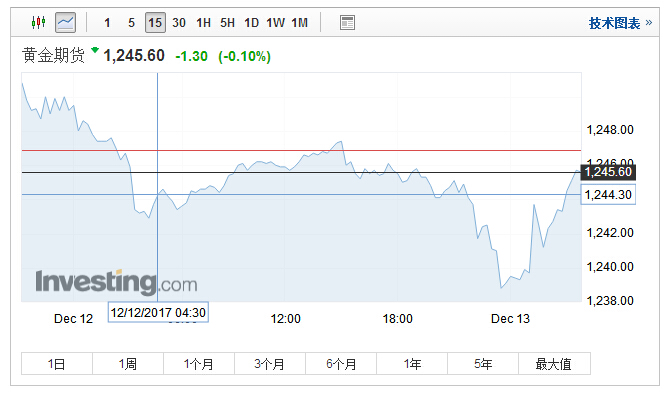The height and width of the screenshot is (394, 671).
Task: Select the 1 minute interval
Action: tap(107, 23)
